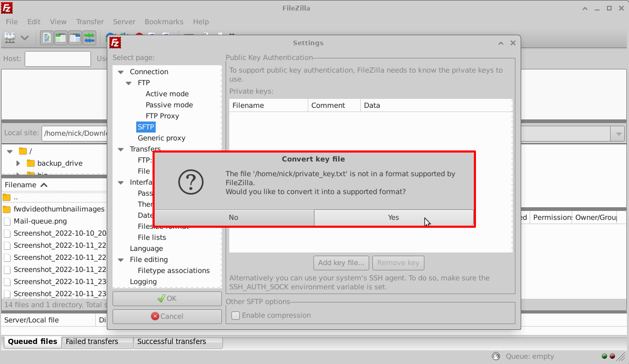Sort local files by Filename column
Viewport: 629px width, 364px height.
click(55, 185)
